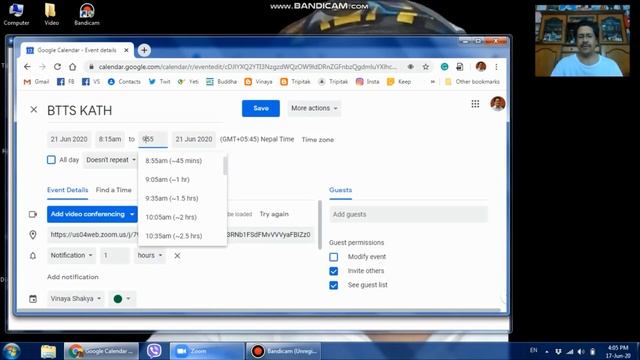The image size is (640, 360).
Task: Open Viber from the taskbar
Action: coord(154,351)
